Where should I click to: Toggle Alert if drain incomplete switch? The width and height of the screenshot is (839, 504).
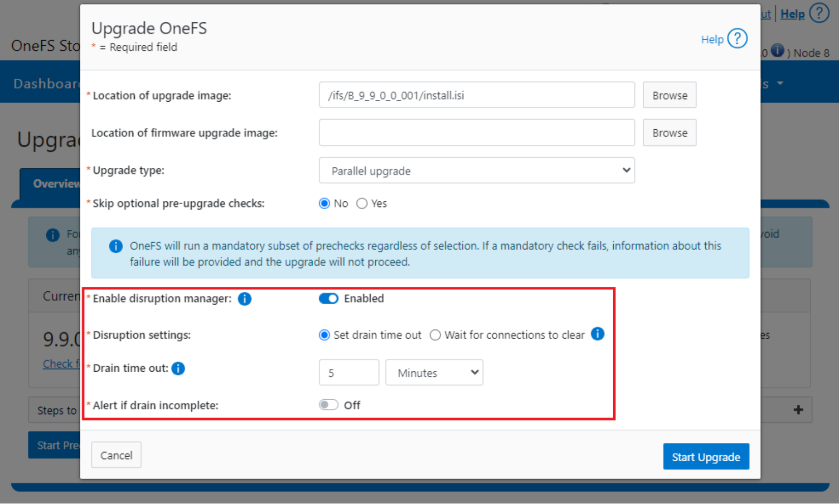click(x=328, y=405)
